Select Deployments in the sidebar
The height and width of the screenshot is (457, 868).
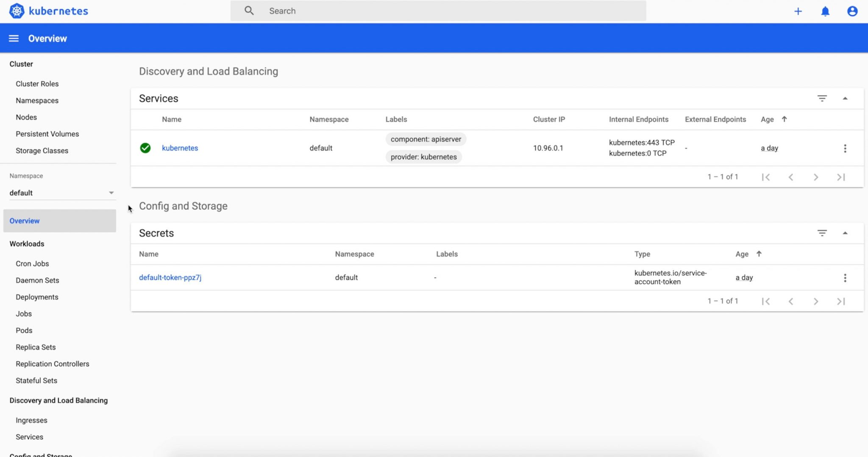tap(37, 297)
